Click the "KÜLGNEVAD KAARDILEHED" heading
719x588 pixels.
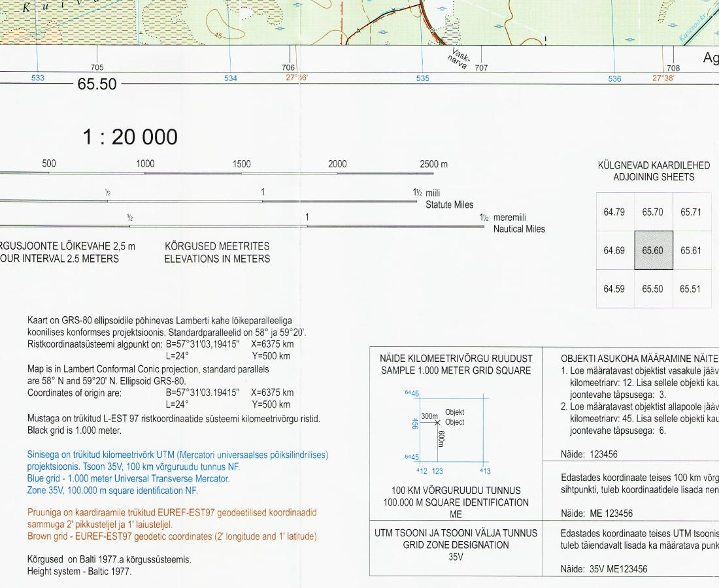pos(654,165)
